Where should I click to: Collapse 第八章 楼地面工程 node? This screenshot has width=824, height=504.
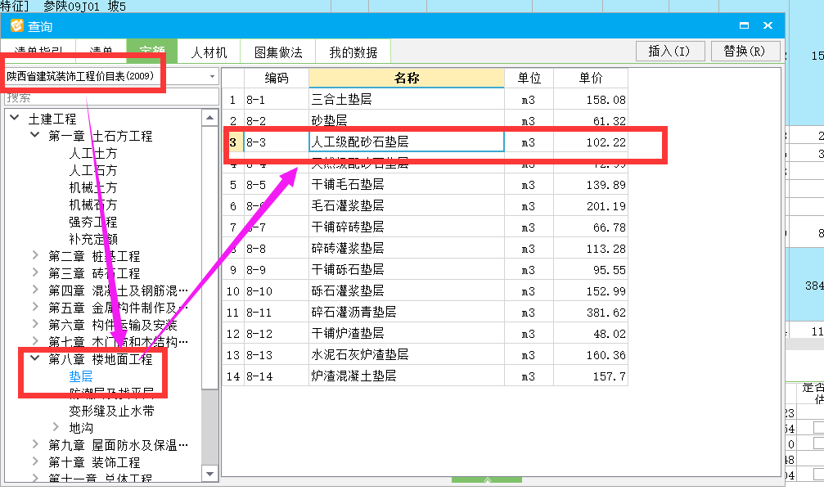[35, 358]
